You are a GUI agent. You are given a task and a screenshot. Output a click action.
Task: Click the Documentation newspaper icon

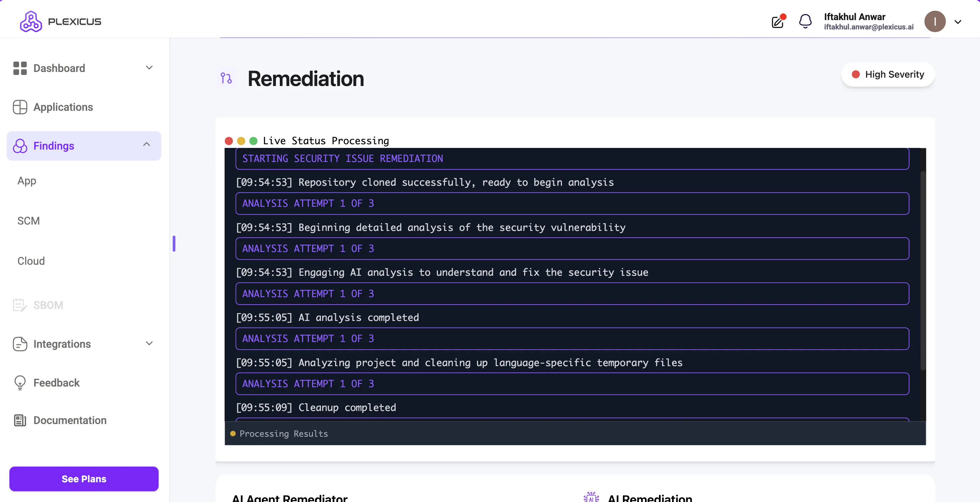point(20,420)
